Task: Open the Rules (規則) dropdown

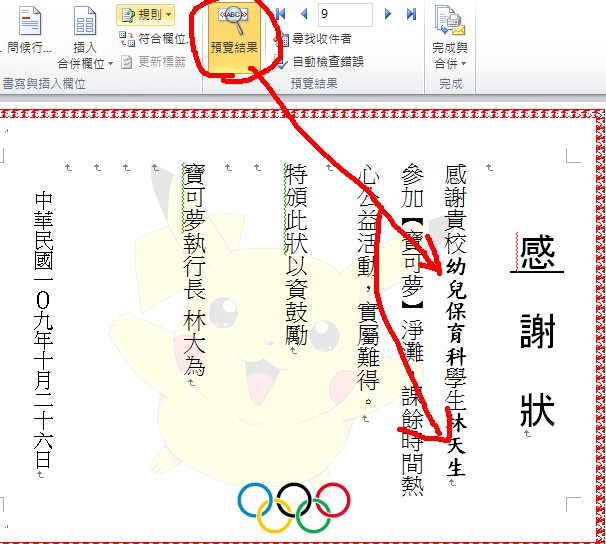Action: (x=146, y=15)
